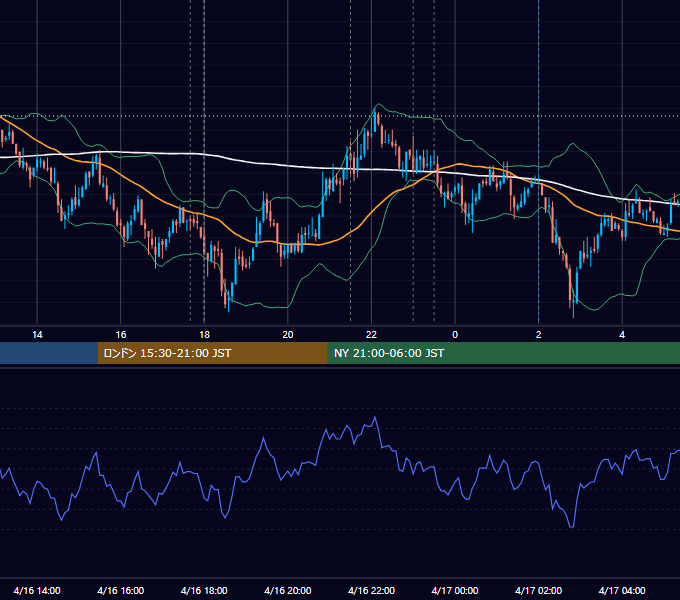The image size is (680, 600).
Task: Click the 4/16 18:00 date label
Action: (204, 590)
